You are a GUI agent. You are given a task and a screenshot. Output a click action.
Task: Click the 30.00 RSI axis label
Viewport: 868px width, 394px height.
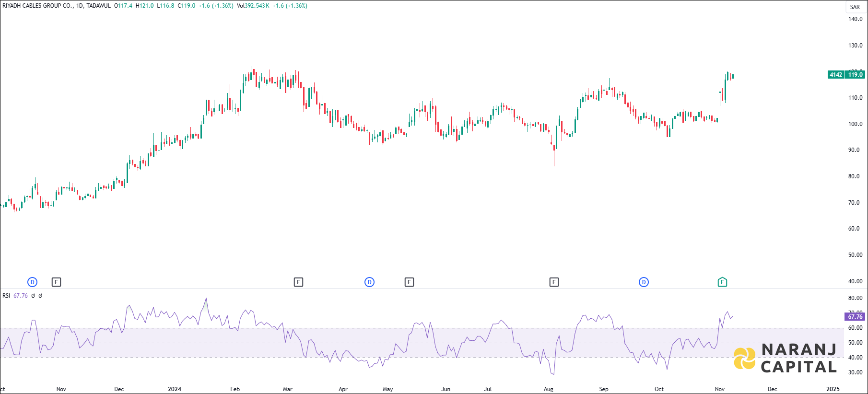click(856, 372)
